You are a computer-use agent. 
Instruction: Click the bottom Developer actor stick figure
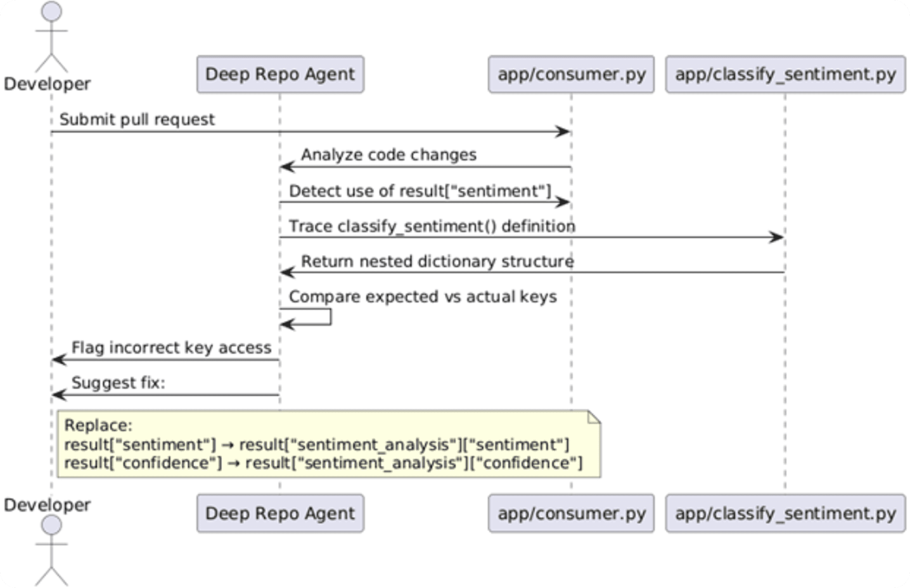click(x=51, y=550)
